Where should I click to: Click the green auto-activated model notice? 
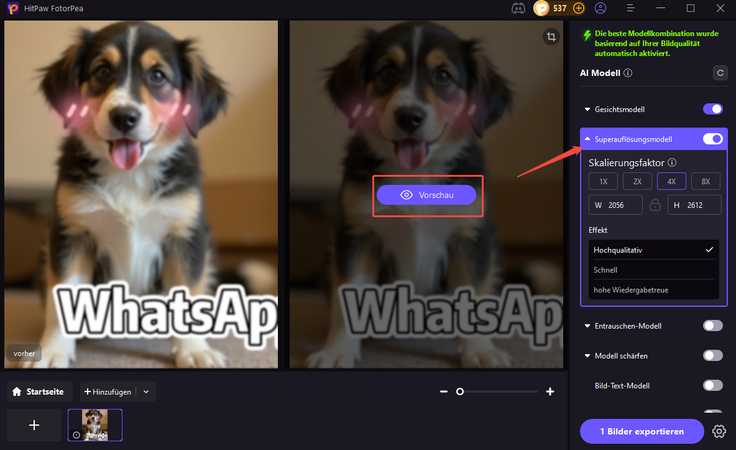(656, 43)
